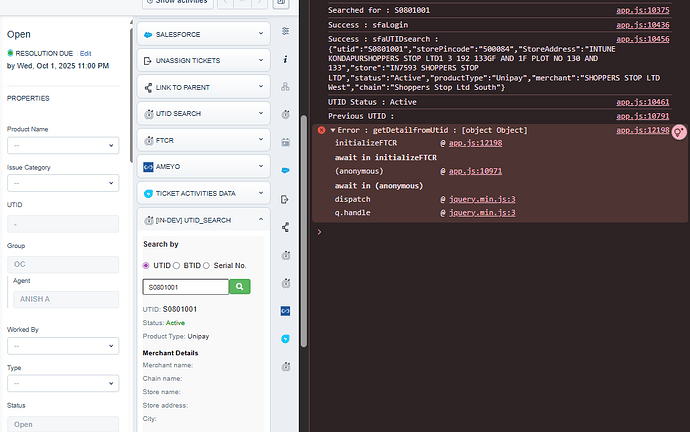Open the info icon in right sidebar
This screenshot has width=690, height=432.
285,59
